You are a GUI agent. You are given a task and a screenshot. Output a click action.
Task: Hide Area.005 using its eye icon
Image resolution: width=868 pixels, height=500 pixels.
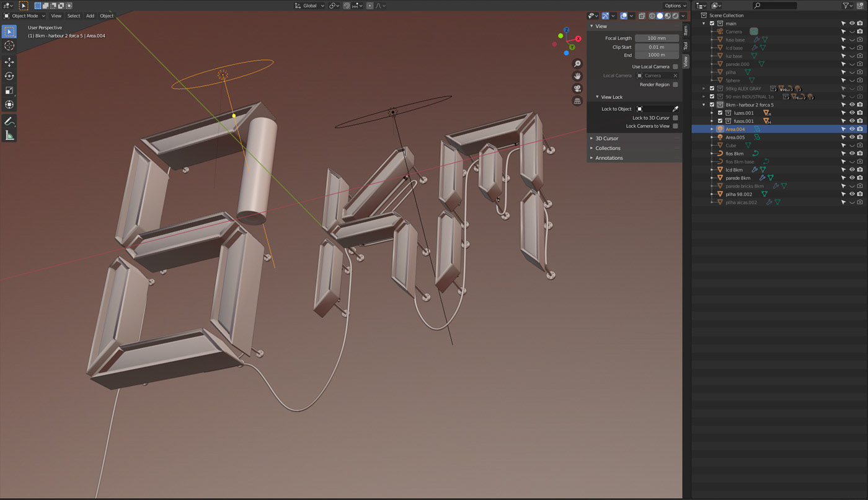tap(852, 137)
